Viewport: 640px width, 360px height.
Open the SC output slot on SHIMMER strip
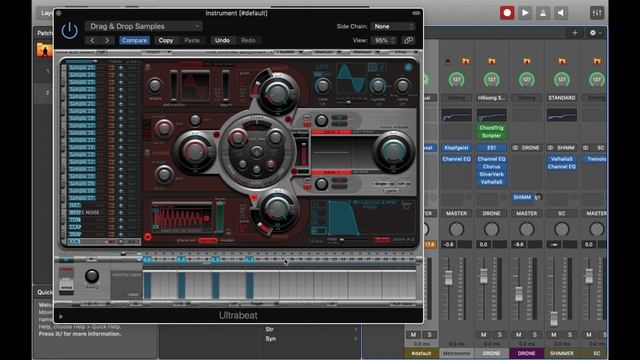(x=562, y=213)
